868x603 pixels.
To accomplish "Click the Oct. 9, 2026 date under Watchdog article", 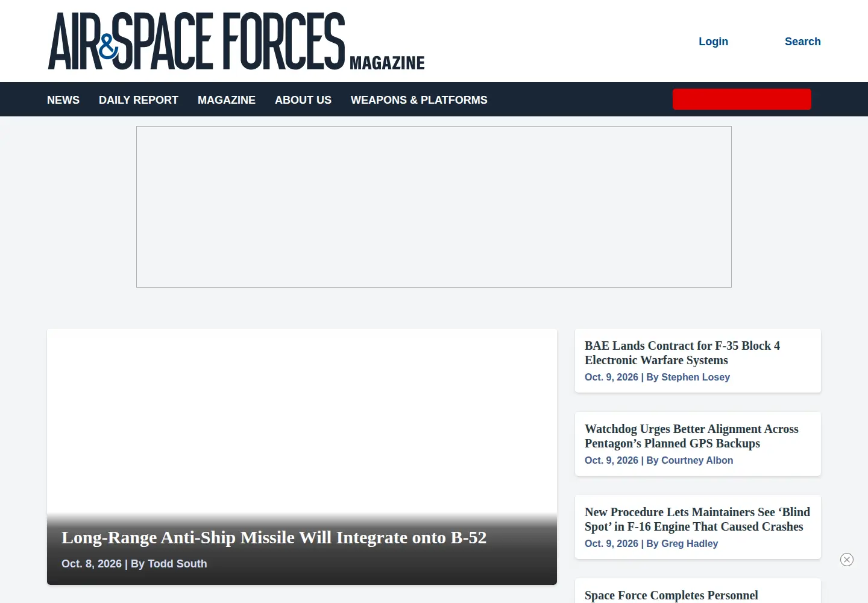I will 611,460.
